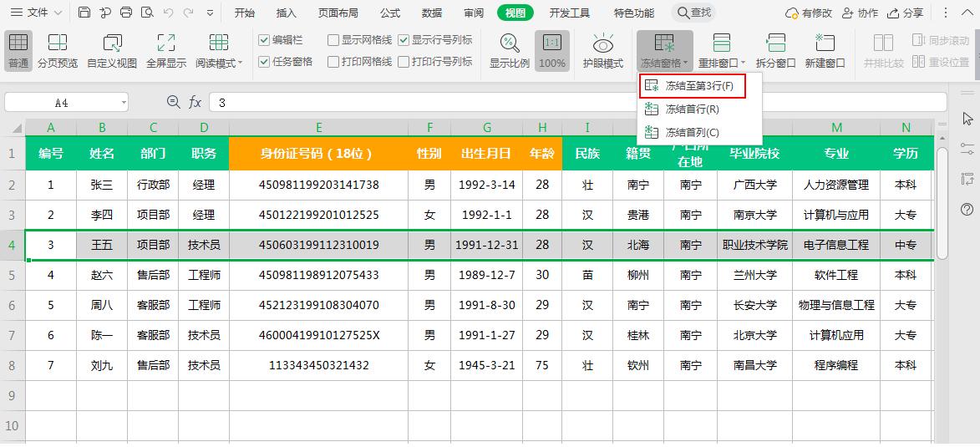The image size is (980, 447).
Task: Open the 特色功能 special features tab
Action: click(634, 13)
